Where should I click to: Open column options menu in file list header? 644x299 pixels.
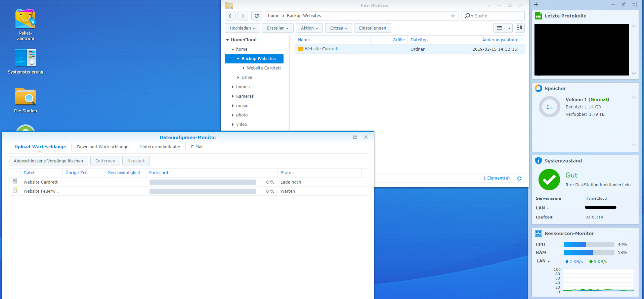tap(523, 40)
